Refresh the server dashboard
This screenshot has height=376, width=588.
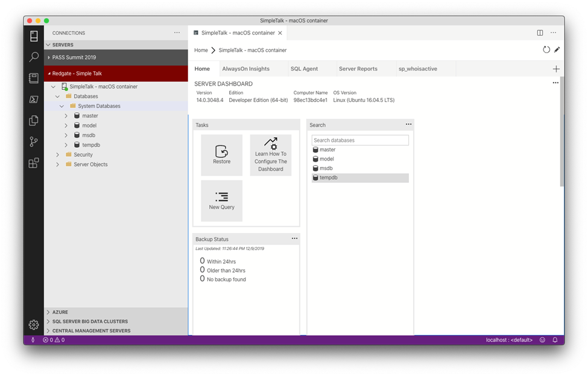(x=546, y=49)
